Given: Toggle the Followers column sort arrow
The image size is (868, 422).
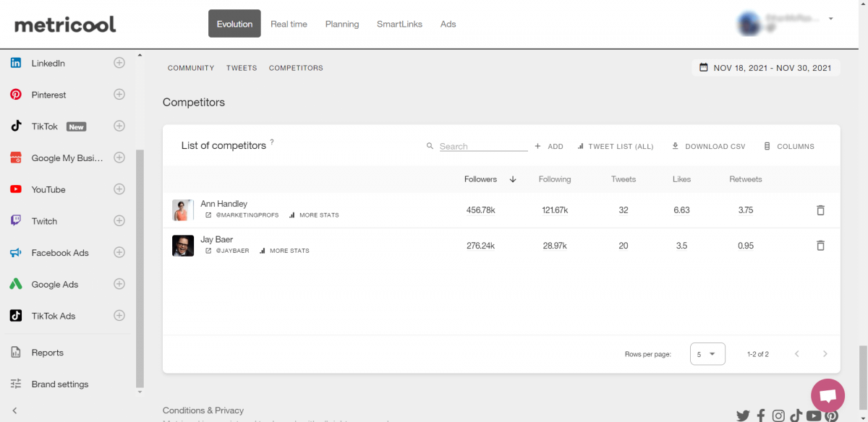Looking at the screenshot, I should (513, 178).
